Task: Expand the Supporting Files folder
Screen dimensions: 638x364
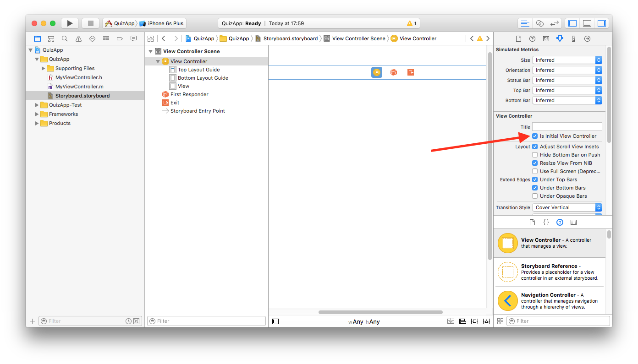Action: pos(44,68)
